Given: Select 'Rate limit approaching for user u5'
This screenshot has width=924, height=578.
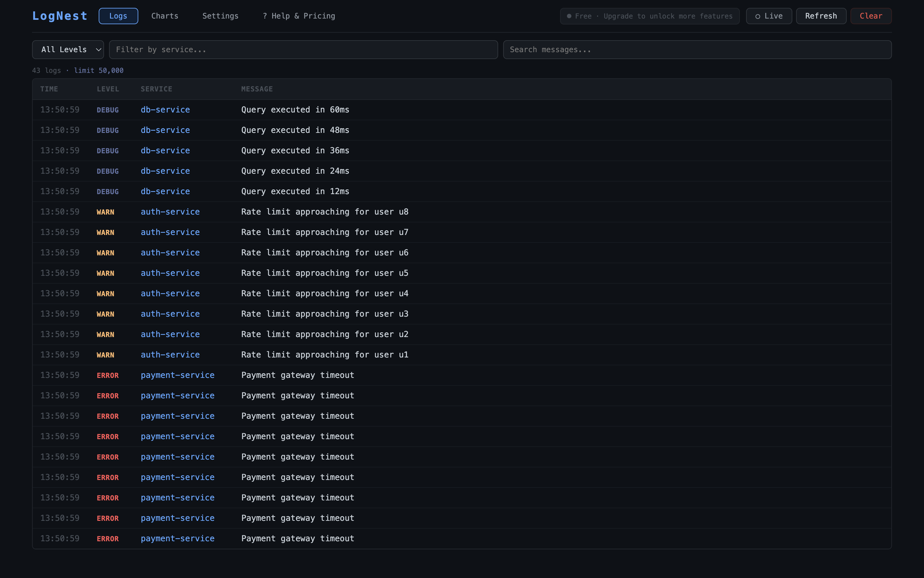Looking at the screenshot, I should (x=325, y=273).
